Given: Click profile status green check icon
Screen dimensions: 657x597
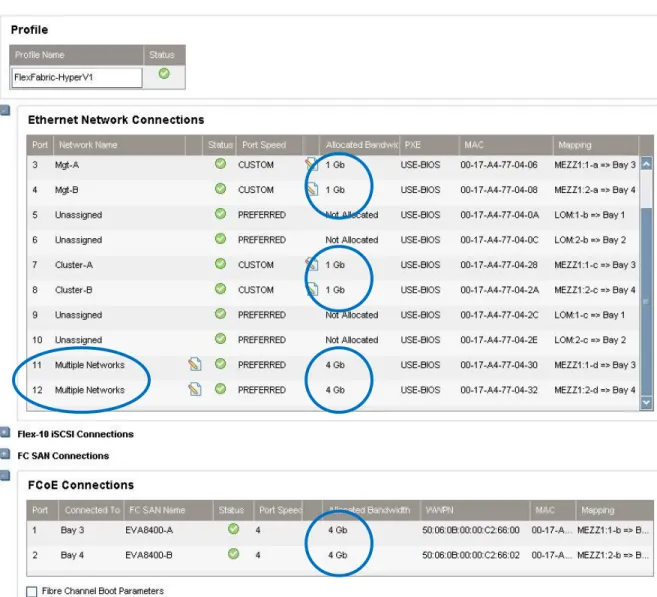Looking at the screenshot, I should pos(164,74).
